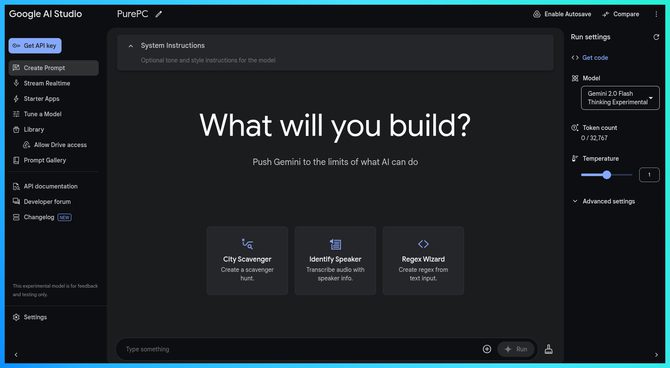The image size is (670, 368).
Task: Click the Tune a Model icon
Action: 16,114
